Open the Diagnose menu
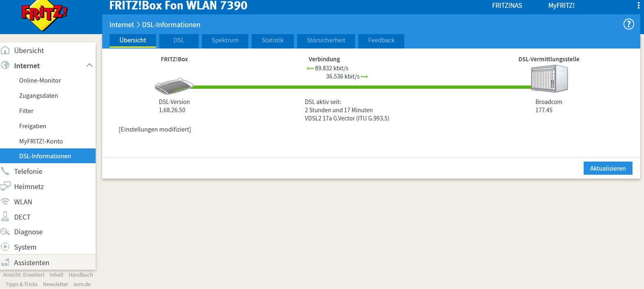644x289 pixels. pyautogui.click(x=48, y=232)
